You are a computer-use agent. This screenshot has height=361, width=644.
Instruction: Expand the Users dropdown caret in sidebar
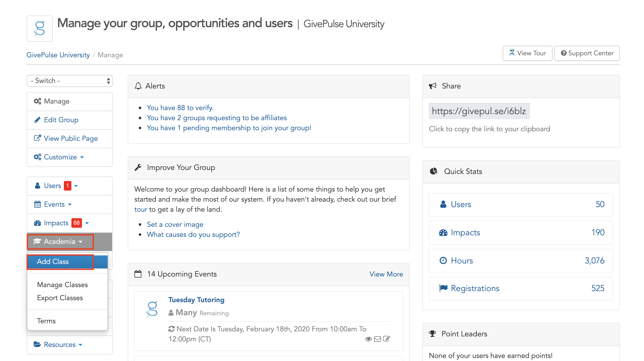pos(76,186)
